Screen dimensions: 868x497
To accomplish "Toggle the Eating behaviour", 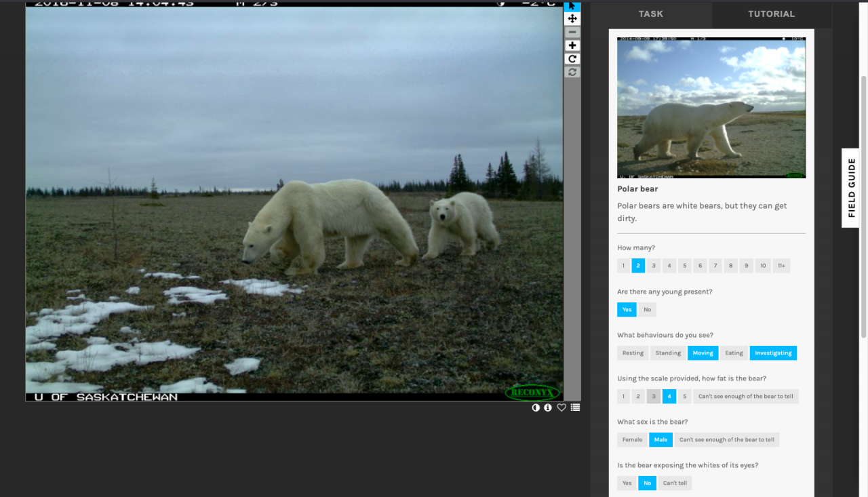I will coord(734,353).
